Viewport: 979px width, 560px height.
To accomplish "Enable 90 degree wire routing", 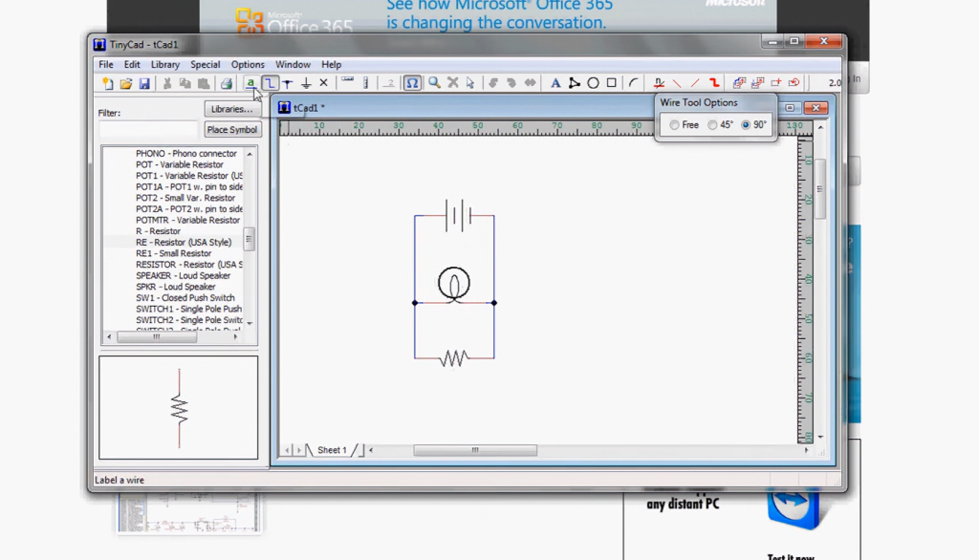I will click(x=746, y=124).
